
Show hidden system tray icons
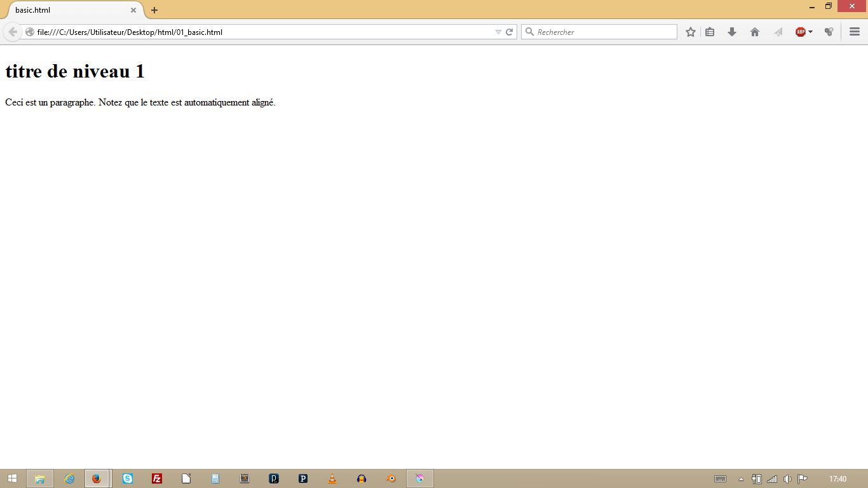click(x=741, y=479)
